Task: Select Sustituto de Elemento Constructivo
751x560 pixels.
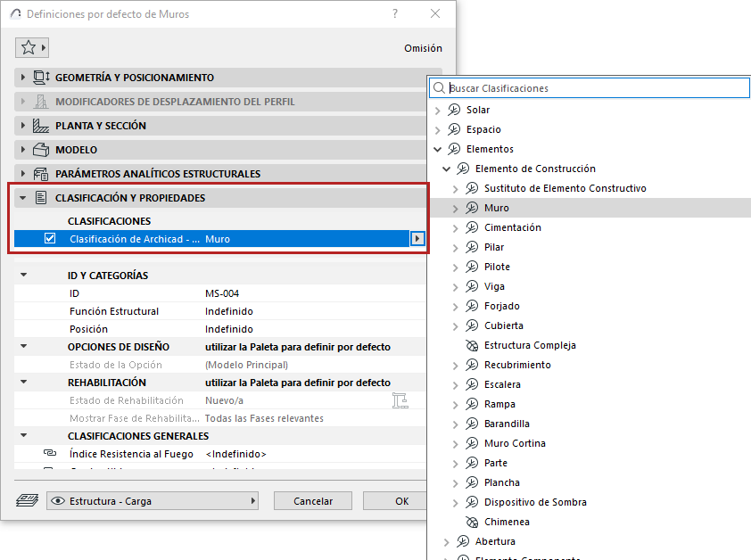Action: point(565,188)
